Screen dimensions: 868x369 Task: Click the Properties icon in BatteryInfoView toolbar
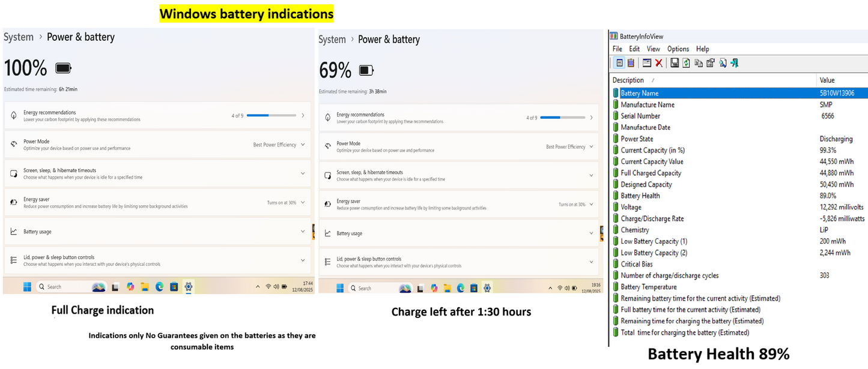(x=711, y=63)
